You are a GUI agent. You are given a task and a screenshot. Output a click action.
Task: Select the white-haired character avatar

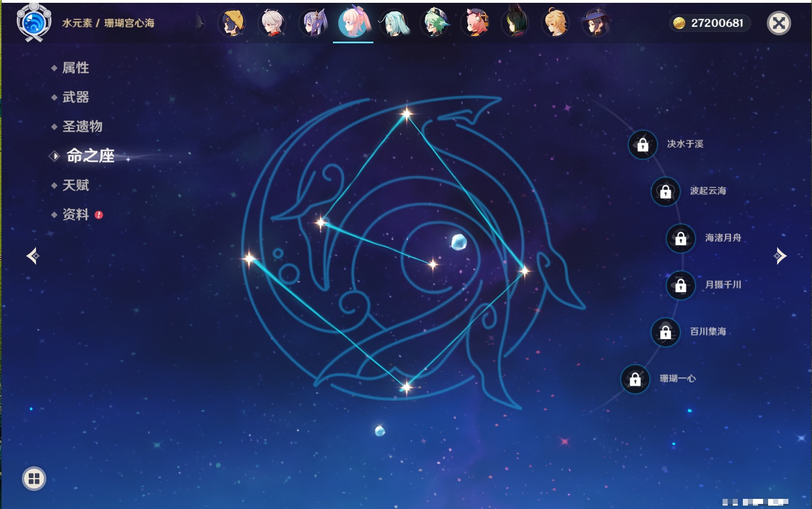273,23
